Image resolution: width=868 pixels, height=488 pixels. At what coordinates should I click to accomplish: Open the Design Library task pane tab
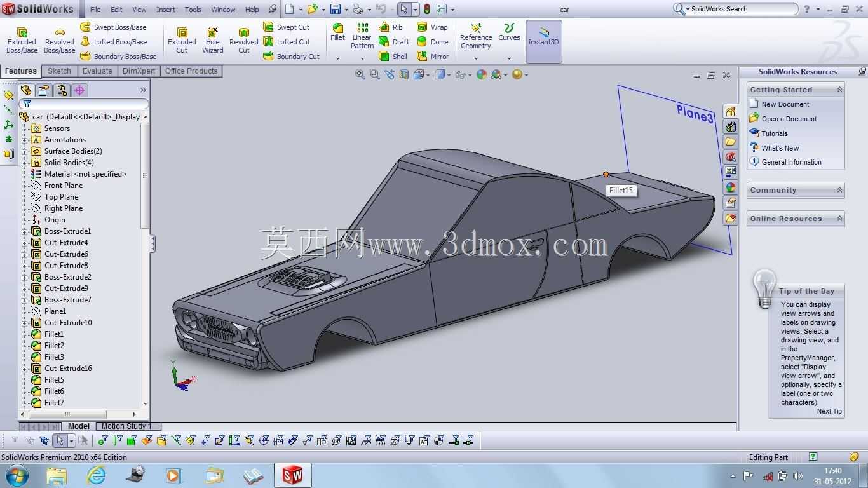731,126
